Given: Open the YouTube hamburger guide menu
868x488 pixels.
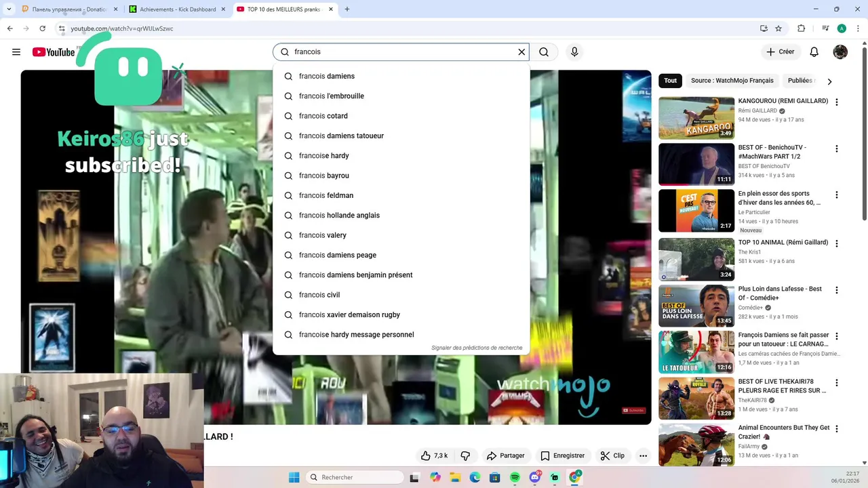Looking at the screenshot, I should pos(16,52).
